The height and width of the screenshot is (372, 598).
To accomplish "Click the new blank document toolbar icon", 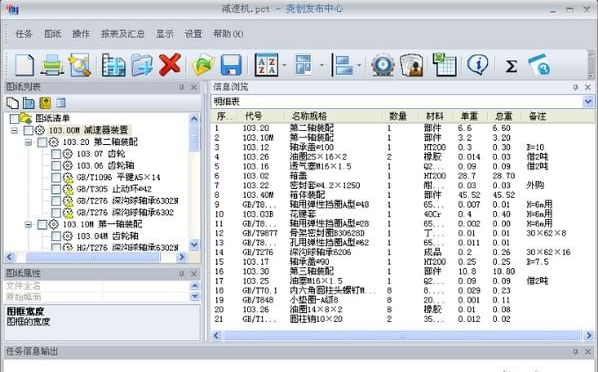I will 24,65.
